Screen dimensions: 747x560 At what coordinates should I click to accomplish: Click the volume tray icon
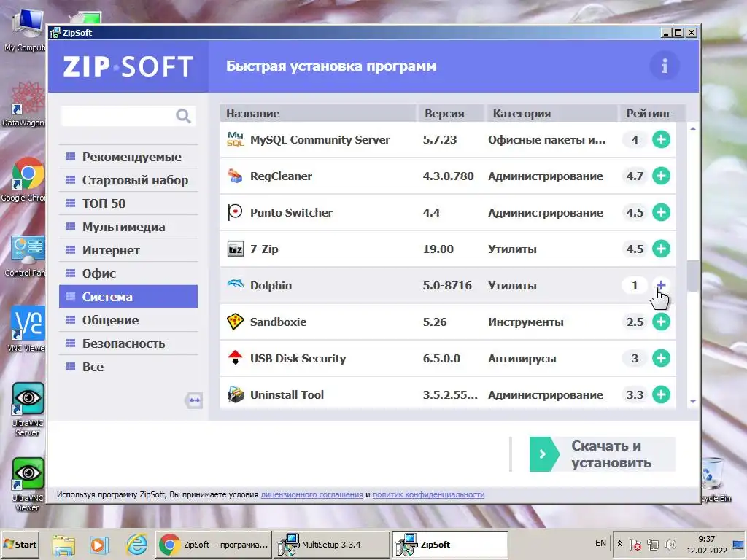point(670,544)
